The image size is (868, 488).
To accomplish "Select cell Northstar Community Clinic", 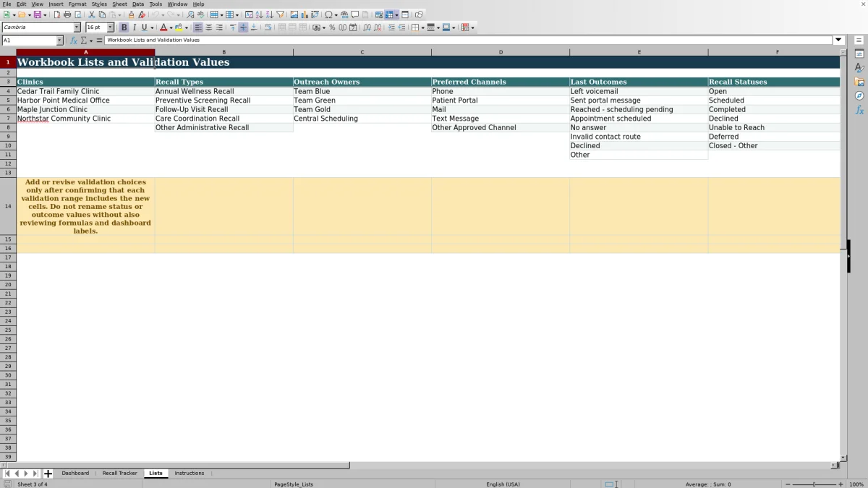I will pyautogui.click(x=85, y=119).
